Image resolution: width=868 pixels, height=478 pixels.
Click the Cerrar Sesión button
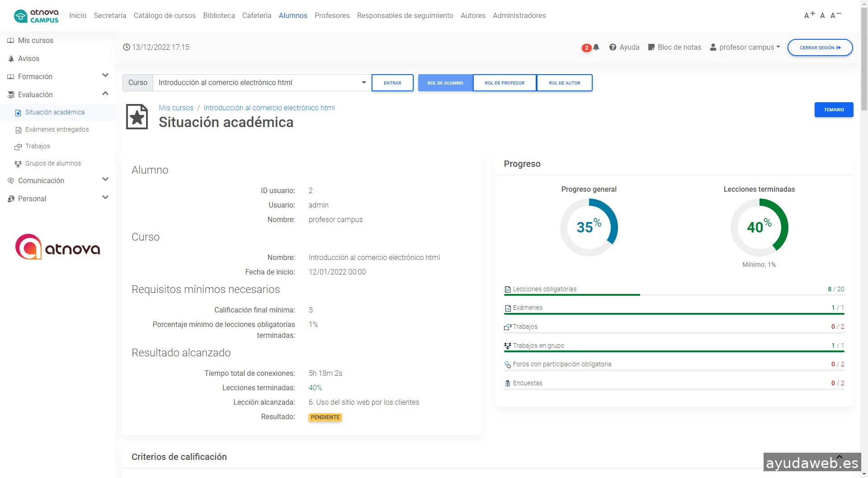[820, 47]
